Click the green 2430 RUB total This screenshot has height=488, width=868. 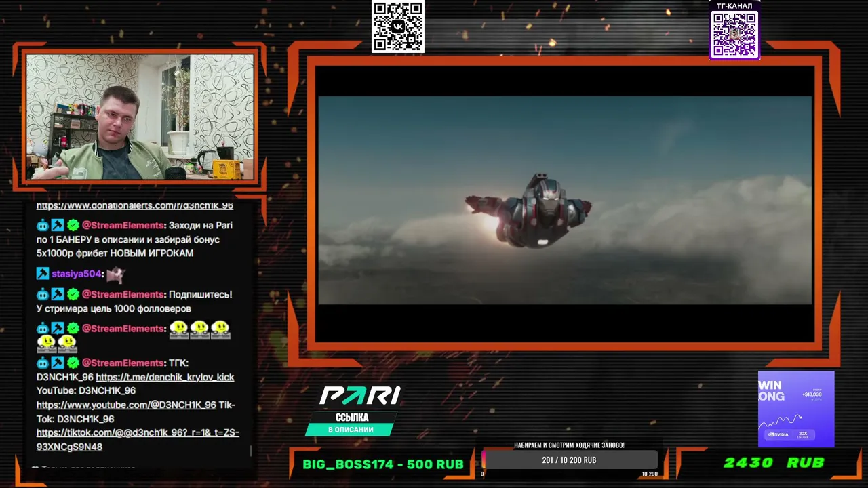(x=774, y=462)
